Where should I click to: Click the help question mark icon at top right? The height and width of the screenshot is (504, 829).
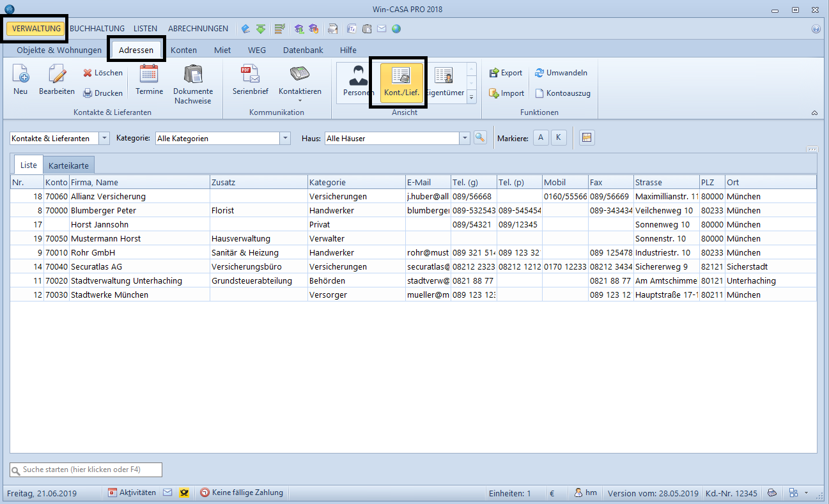click(816, 29)
